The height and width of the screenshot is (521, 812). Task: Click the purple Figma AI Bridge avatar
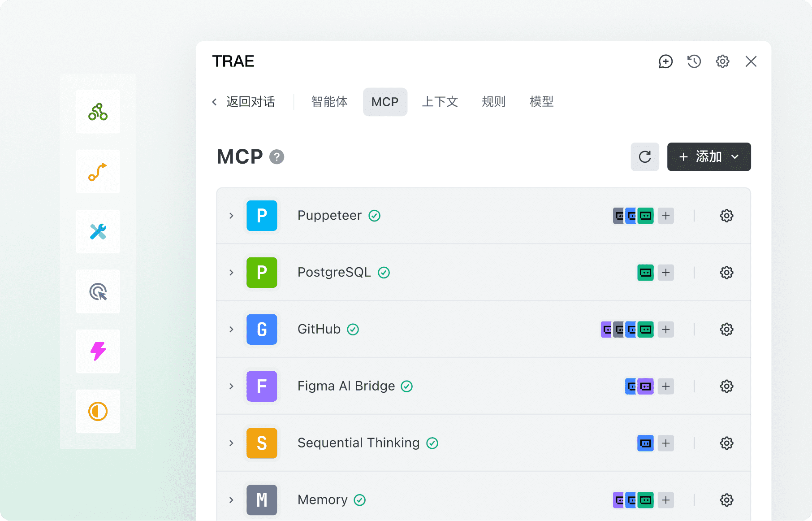(262, 386)
